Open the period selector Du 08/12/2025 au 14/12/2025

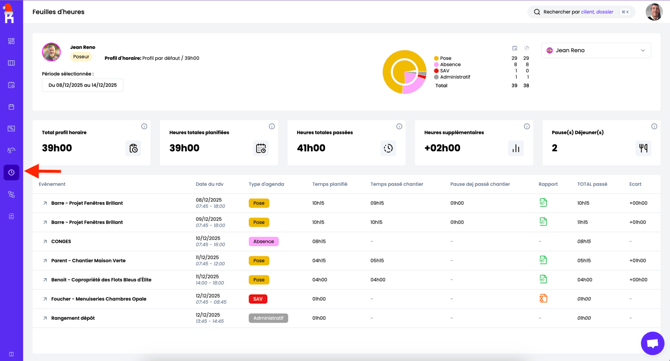82,85
